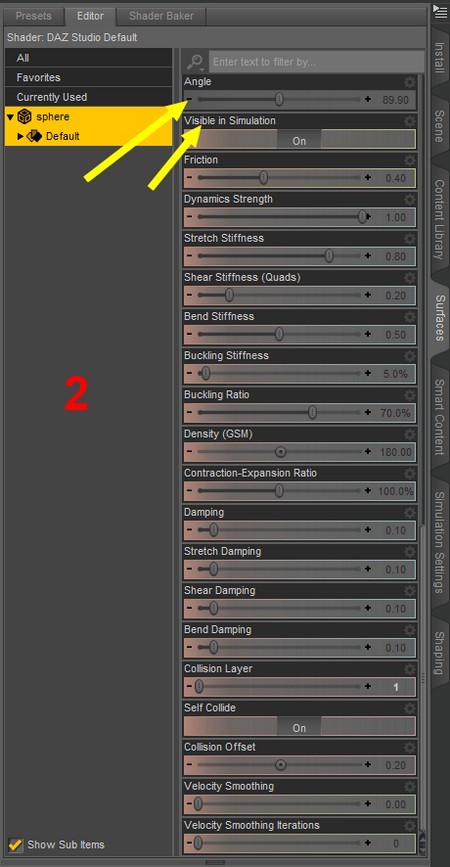Image resolution: width=450 pixels, height=867 pixels.
Task: Open gear menu for Friction property
Action: (x=409, y=160)
